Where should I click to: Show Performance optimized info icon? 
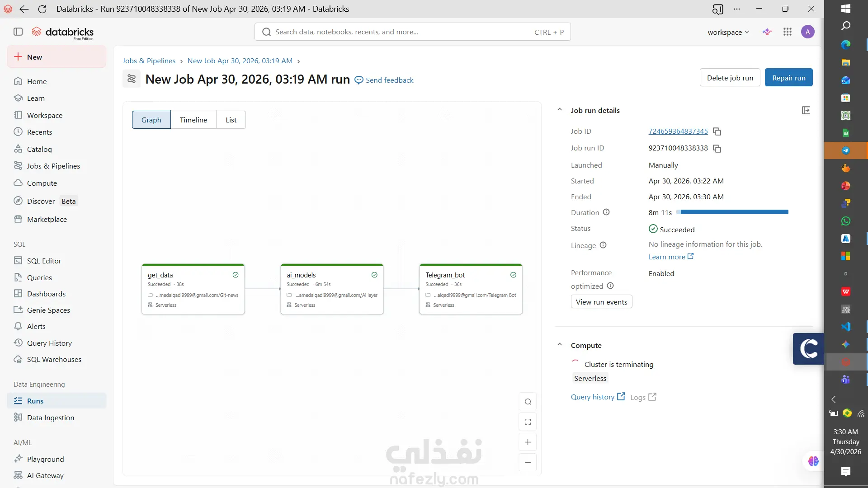tap(610, 286)
